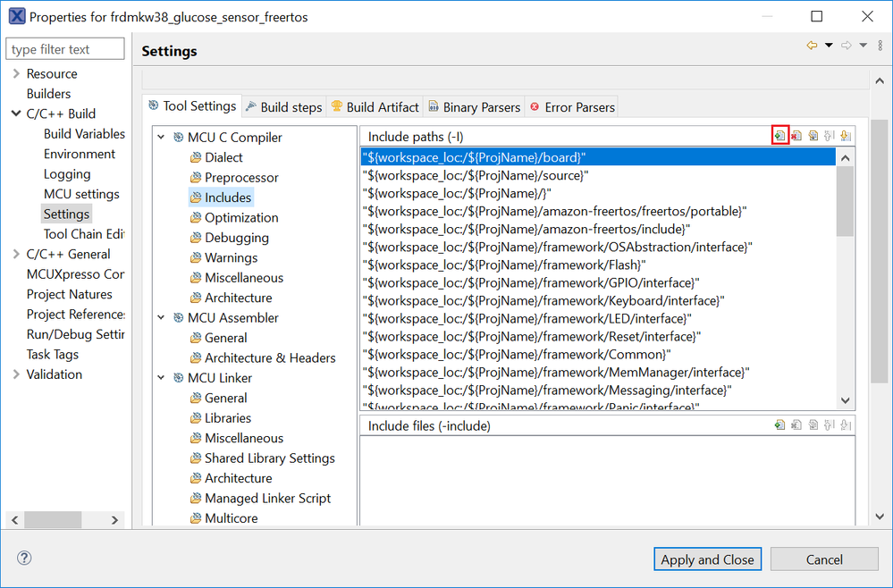
Task: Click the Edit include path icon
Action: click(813, 136)
